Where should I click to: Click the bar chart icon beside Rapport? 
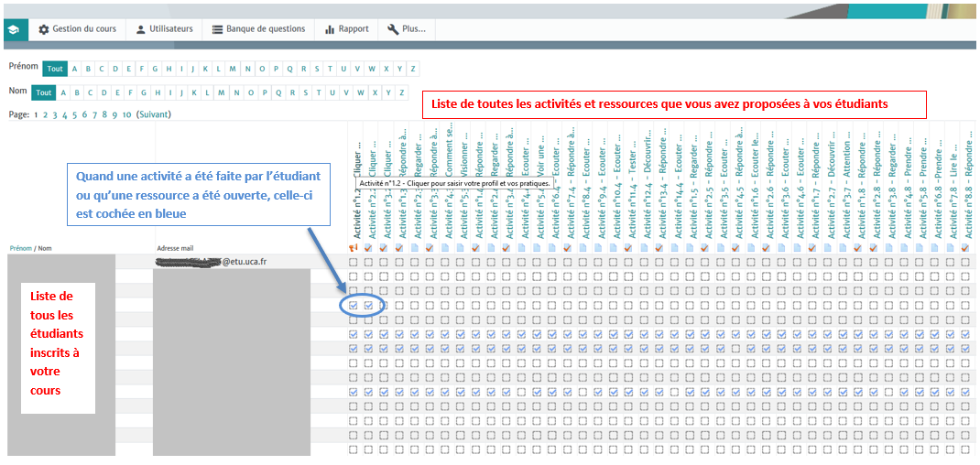[x=329, y=29]
